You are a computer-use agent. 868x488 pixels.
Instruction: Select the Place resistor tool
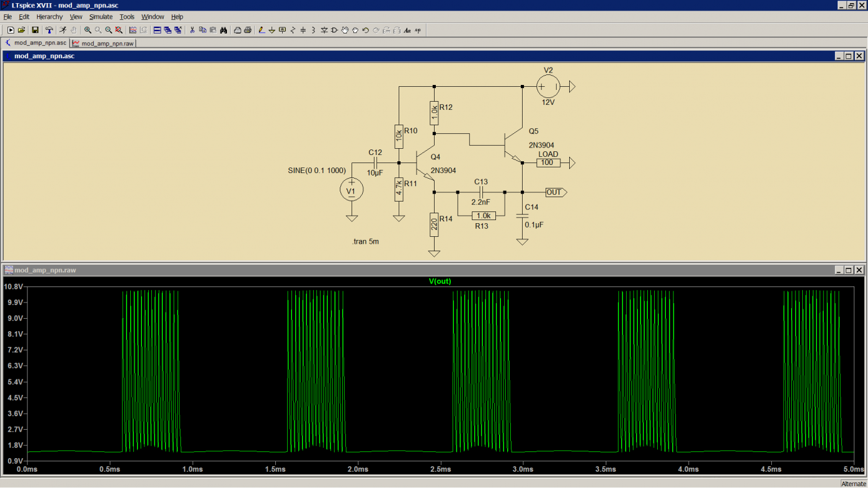[x=293, y=30]
